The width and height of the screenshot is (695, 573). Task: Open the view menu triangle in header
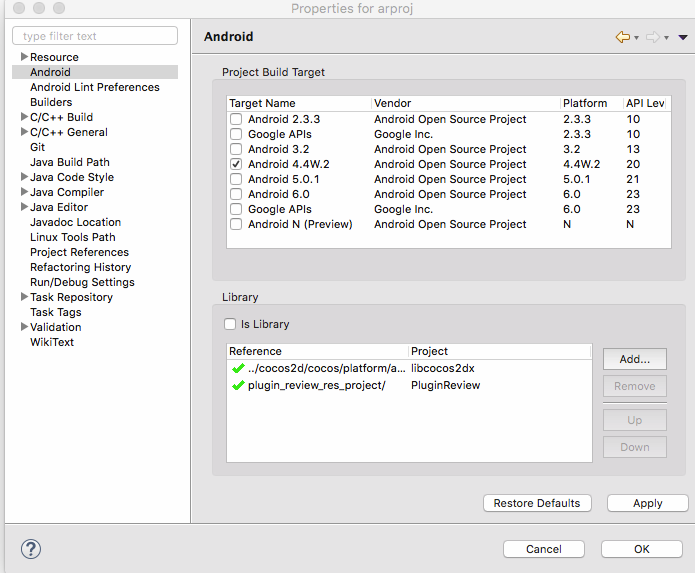click(682, 37)
